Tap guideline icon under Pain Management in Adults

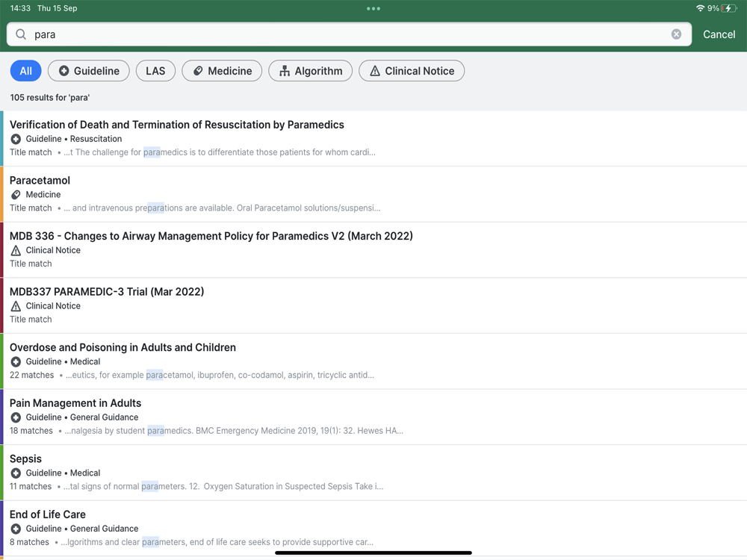[16, 417]
